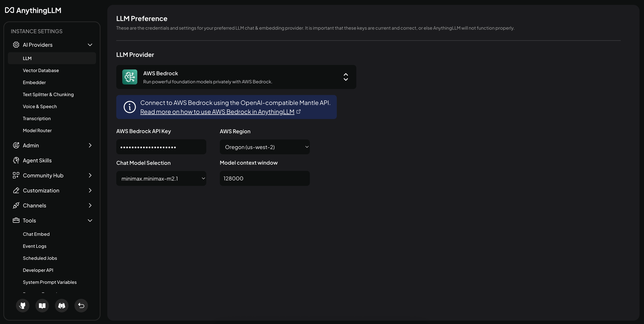Expand the Admin section chevron
The image size is (644, 324).
click(90, 145)
